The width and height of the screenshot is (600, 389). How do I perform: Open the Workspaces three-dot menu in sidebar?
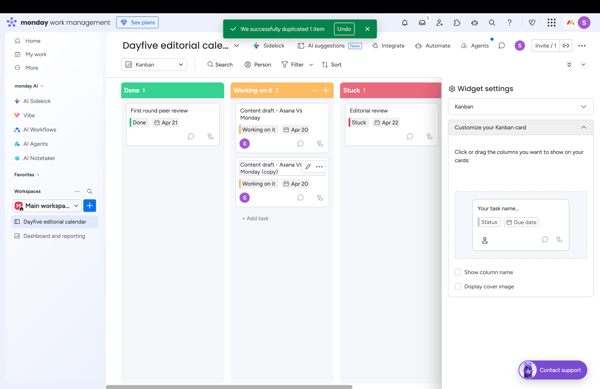tap(77, 191)
